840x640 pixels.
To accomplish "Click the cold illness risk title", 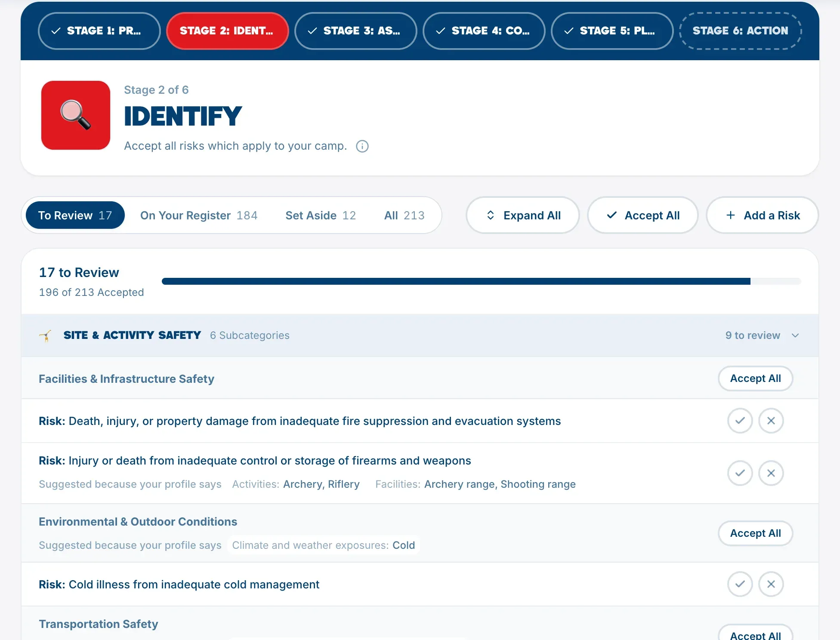I will (x=179, y=585).
